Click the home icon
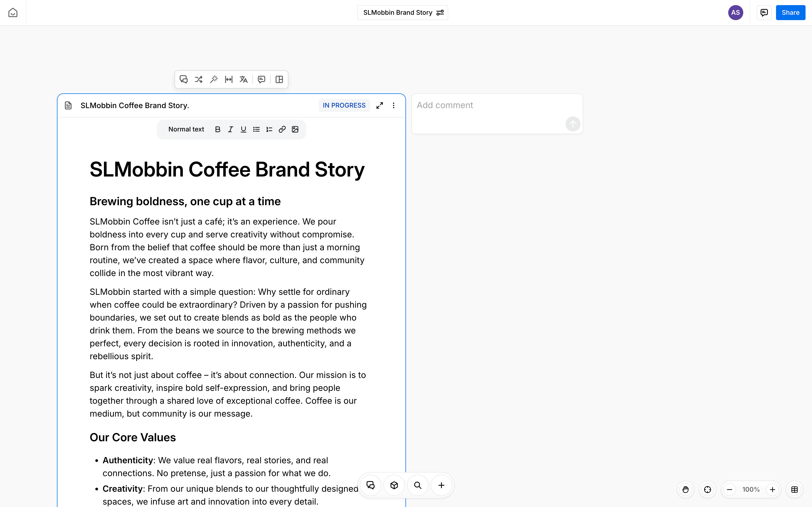This screenshot has height=507, width=812. tap(13, 13)
